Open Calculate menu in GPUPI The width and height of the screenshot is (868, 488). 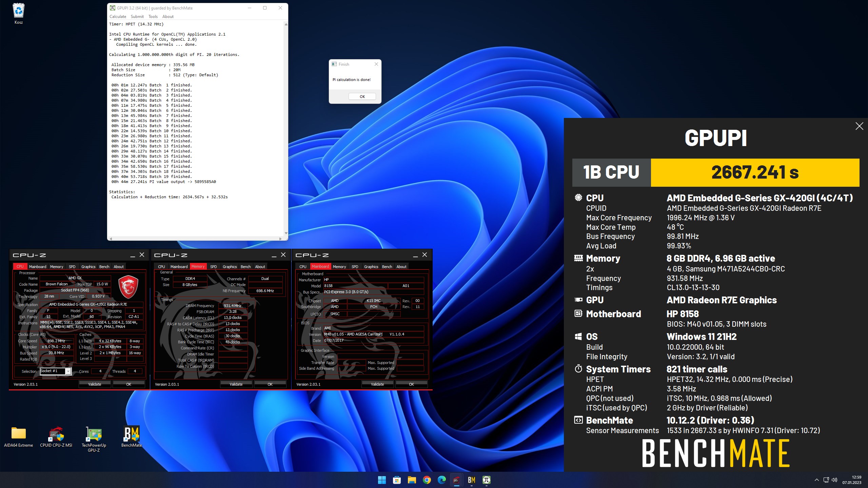coord(118,17)
